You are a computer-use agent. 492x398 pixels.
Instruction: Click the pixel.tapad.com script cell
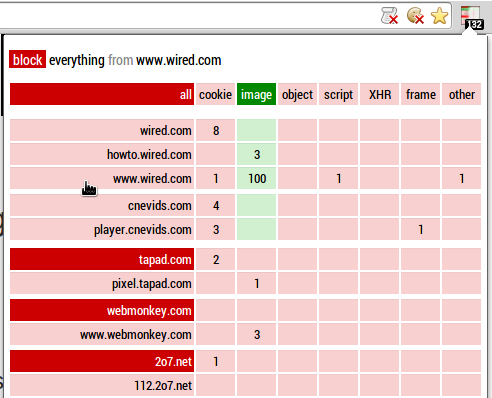(x=338, y=283)
